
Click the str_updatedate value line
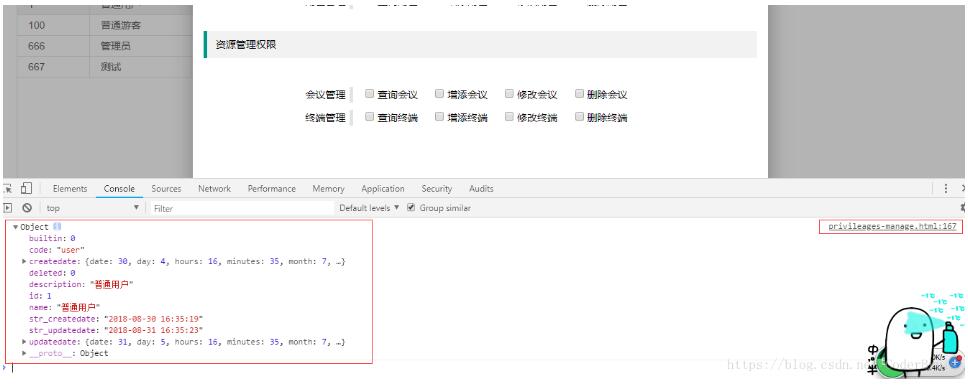(x=116, y=330)
